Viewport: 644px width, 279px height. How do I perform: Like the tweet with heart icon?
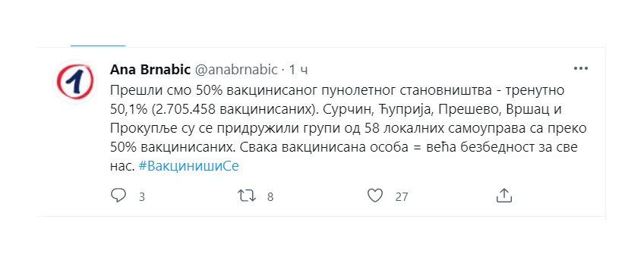pyautogui.click(x=375, y=196)
